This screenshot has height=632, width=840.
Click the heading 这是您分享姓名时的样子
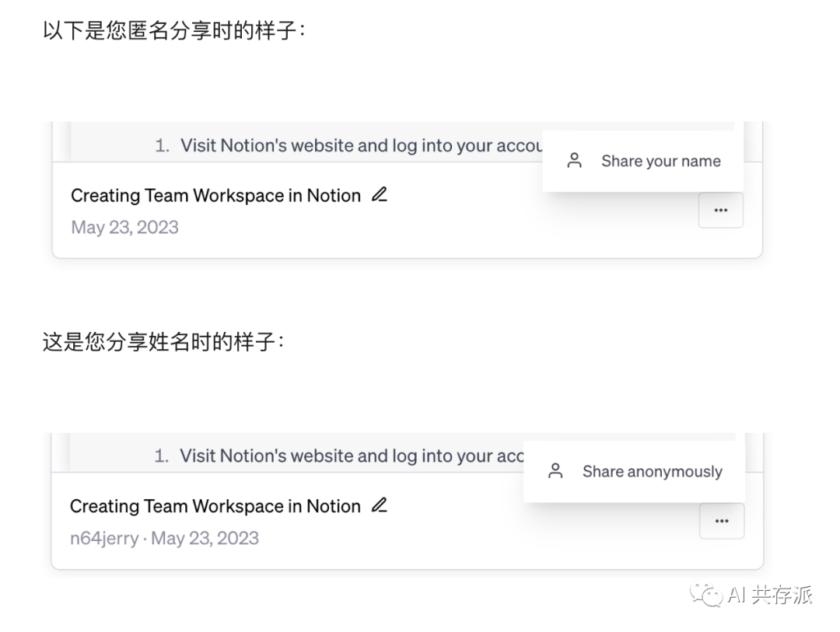tap(163, 342)
